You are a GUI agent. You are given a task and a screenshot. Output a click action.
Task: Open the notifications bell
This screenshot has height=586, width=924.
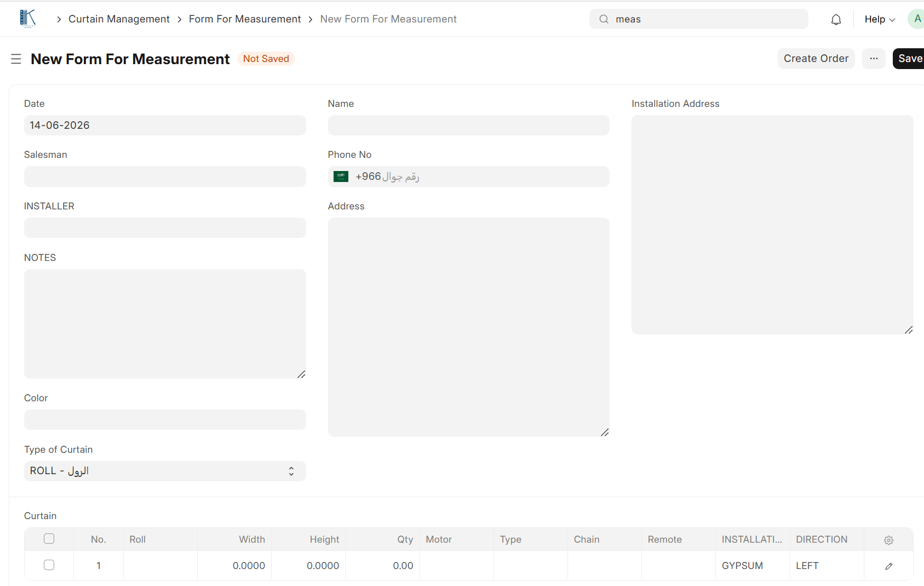pyautogui.click(x=836, y=19)
